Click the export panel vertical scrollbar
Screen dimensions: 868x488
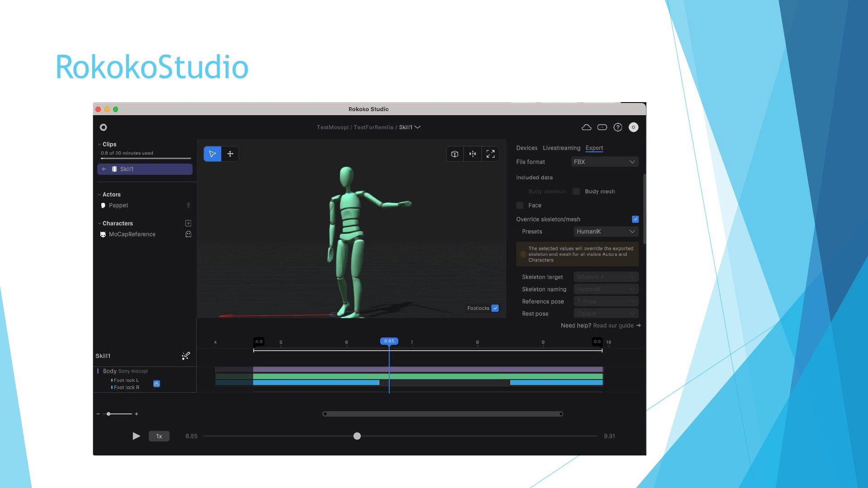pos(644,209)
